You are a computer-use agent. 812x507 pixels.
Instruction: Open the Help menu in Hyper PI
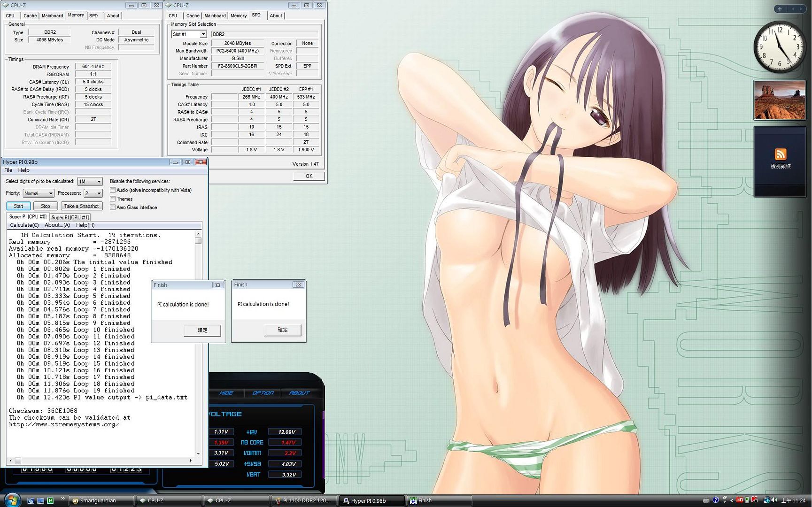pos(24,170)
